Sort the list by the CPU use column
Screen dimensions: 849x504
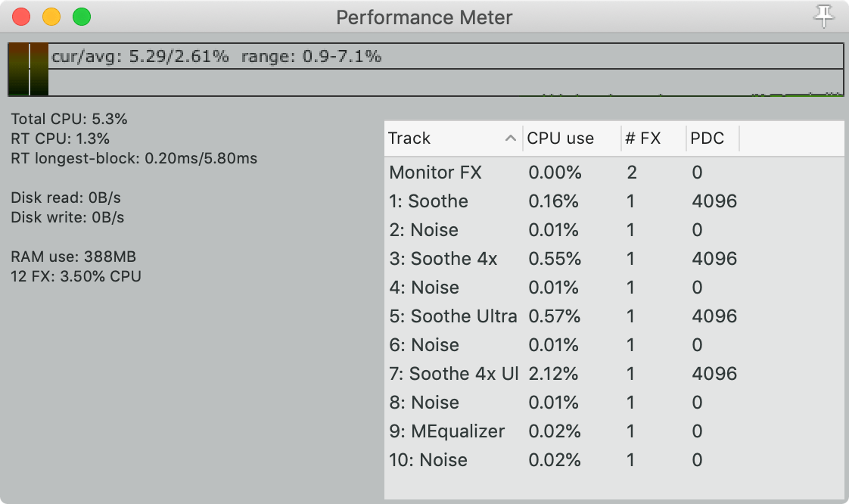pyautogui.click(x=560, y=138)
